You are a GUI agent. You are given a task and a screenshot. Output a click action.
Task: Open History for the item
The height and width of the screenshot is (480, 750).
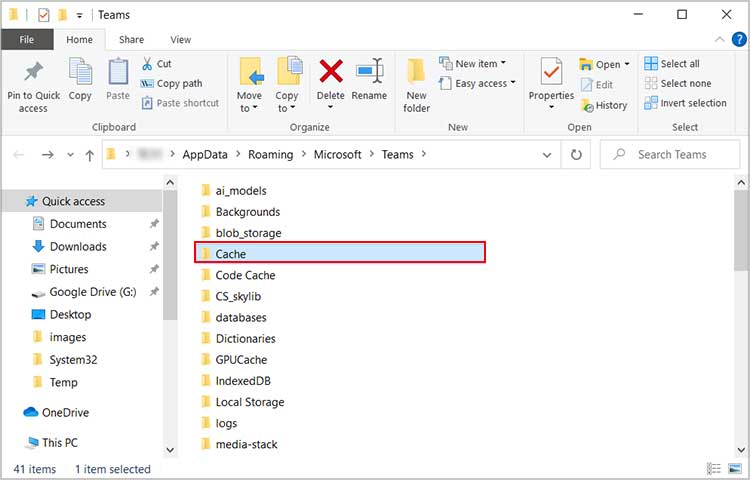[604, 105]
